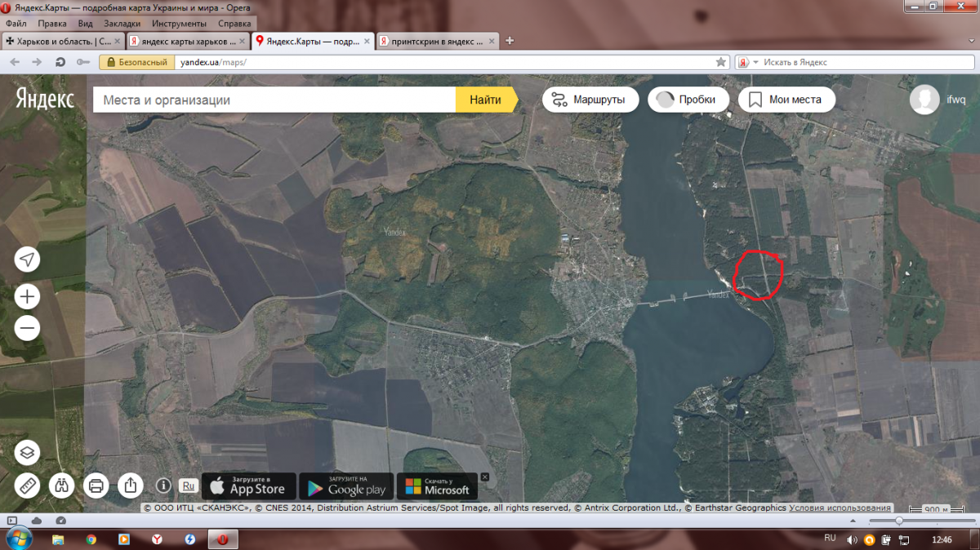
Task: Bookmark the page with the star icon
Action: [x=720, y=62]
